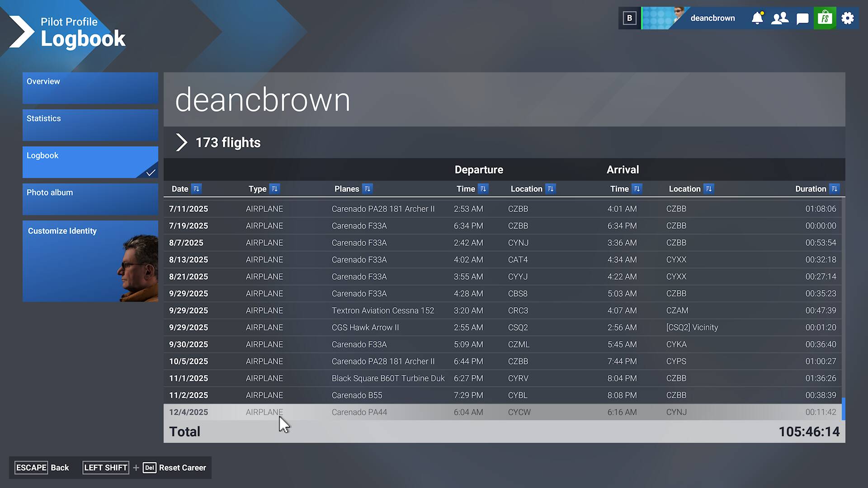Click the ESCAPE Back button
Screen dimensions: 868x488
point(42,468)
